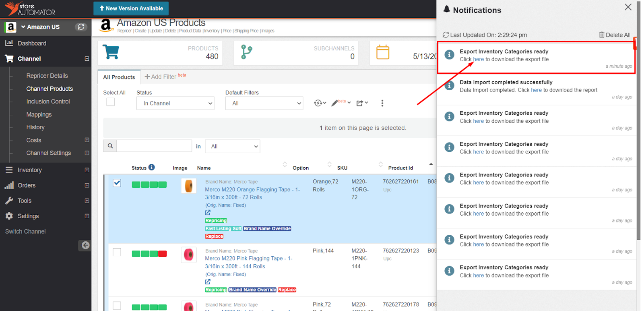Open the pencil edit beta menu
The width and height of the screenshot is (644, 311).
(x=341, y=103)
